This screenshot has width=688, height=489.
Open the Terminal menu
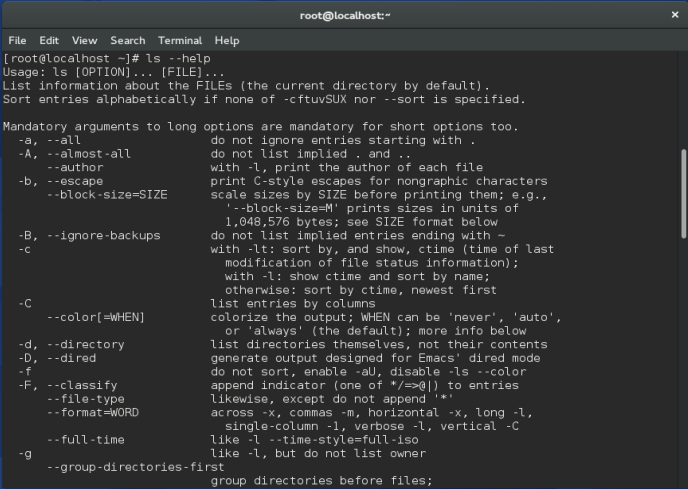tap(180, 40)
